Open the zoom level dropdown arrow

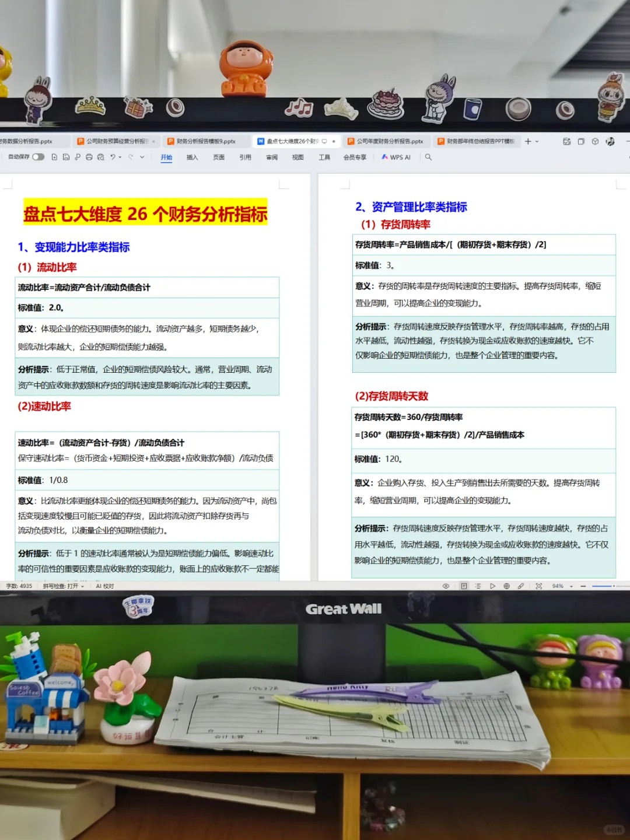(x=571, y=586)
